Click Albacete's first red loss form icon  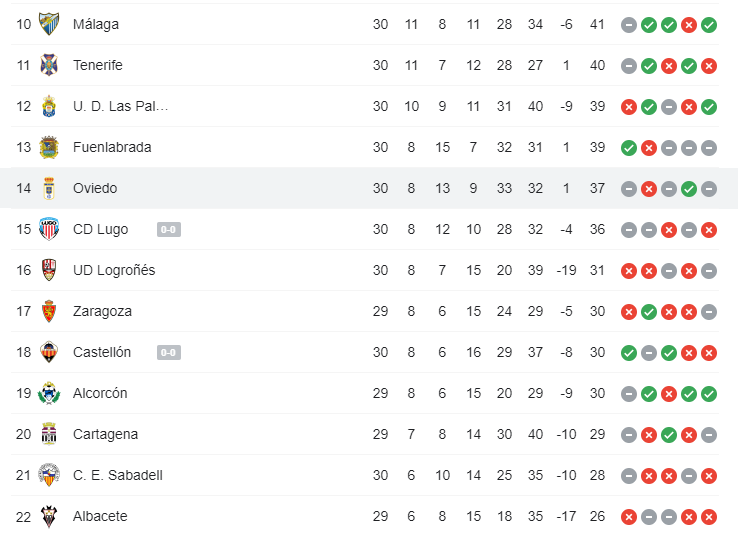click(629, 517)
